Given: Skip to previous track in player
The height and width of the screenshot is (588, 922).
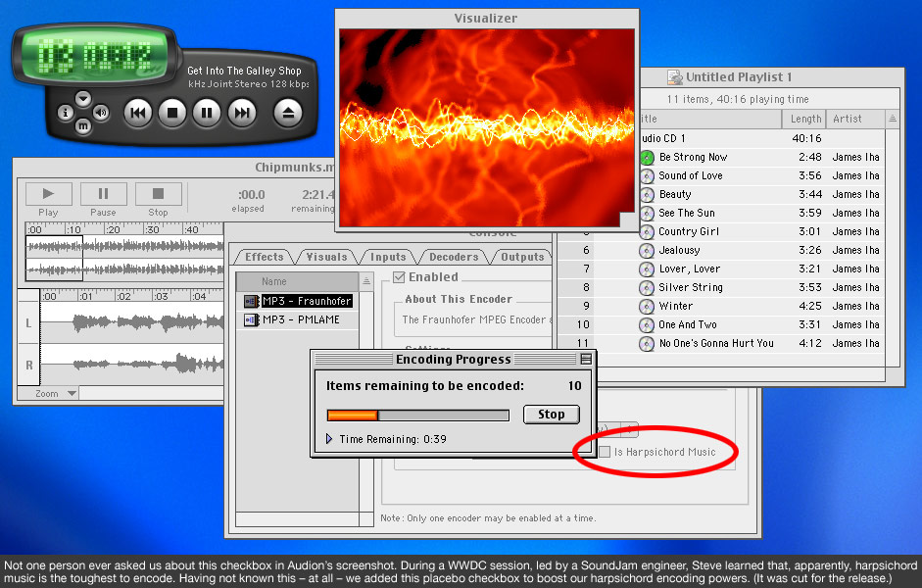Looking at the screenshot, I should click(138, 114).
